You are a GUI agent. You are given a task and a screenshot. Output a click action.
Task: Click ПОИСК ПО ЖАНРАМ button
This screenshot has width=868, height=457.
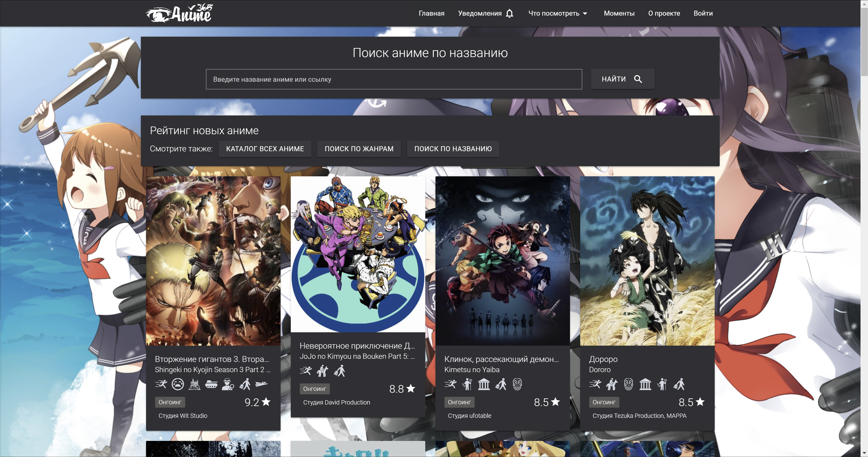(x=359, y=149)
